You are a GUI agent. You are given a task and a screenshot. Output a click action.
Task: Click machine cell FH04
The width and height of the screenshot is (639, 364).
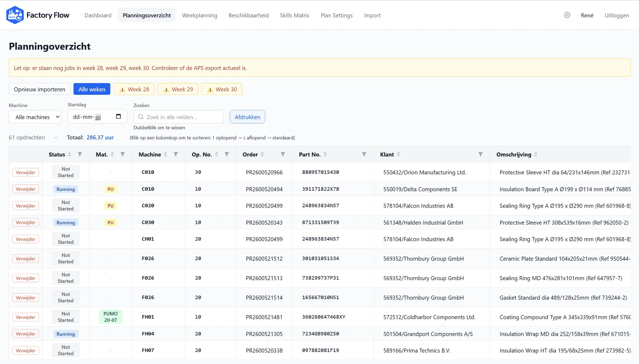point(148,334)
